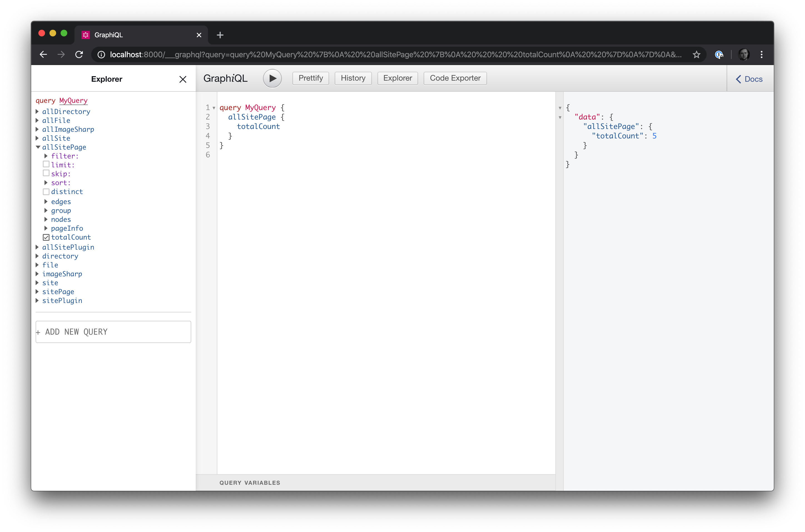The image size is (805, 532).
Task: Enable the skip argument checkbox
Action: click(46, 173)
